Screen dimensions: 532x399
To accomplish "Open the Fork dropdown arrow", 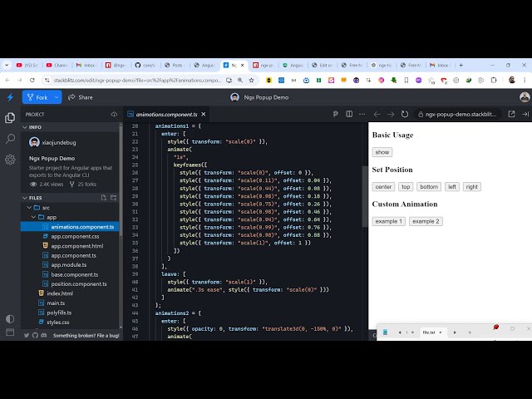I will (x=55, y=97).
